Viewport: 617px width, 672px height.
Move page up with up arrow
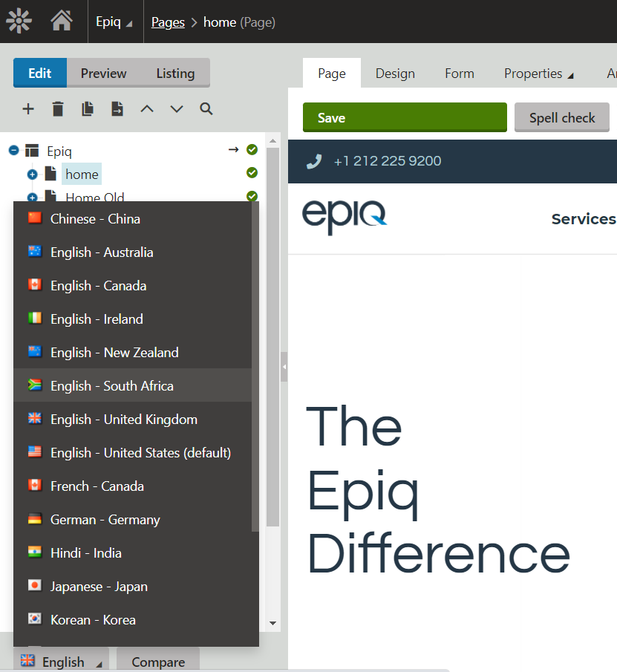click(x=147, y=109)
